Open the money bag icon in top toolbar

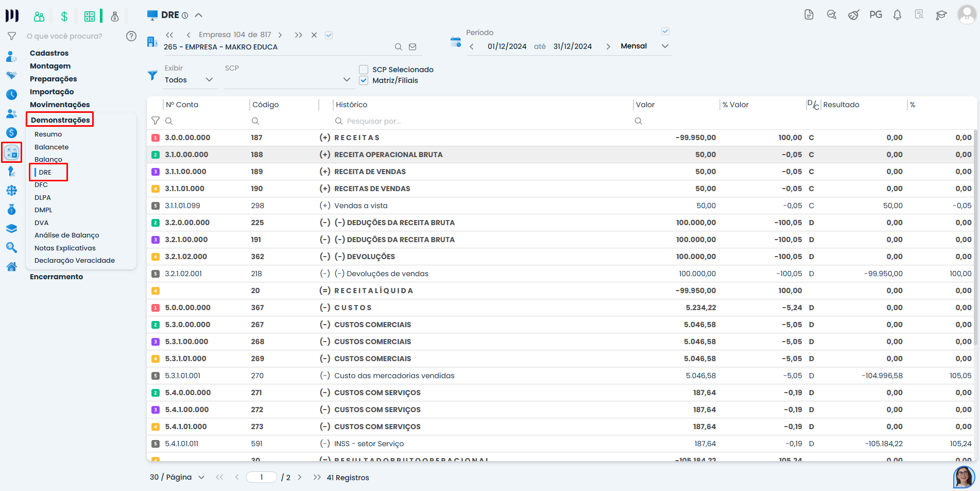point(115,16)
